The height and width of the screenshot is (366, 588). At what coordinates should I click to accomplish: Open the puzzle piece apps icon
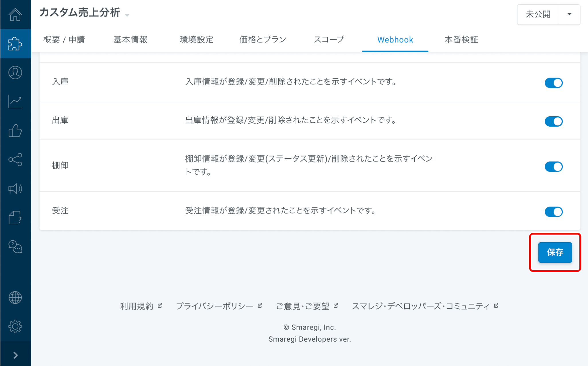tap(15, 44)
